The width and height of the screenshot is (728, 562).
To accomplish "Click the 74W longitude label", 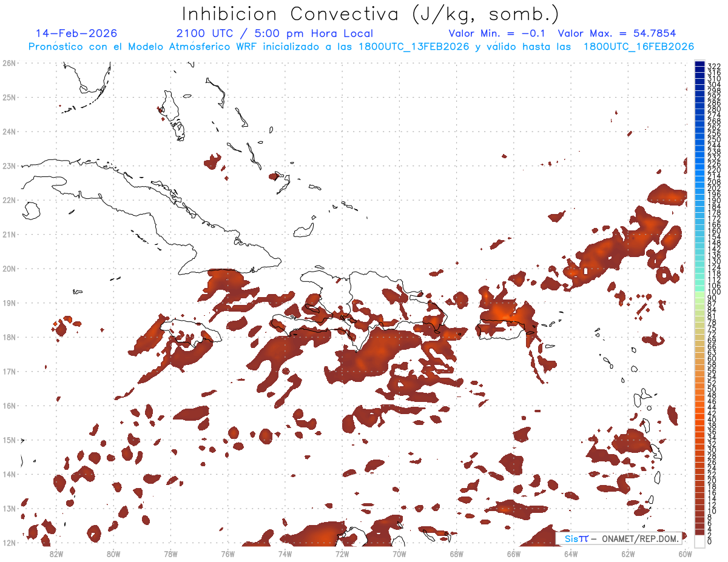I will point(285,554).
